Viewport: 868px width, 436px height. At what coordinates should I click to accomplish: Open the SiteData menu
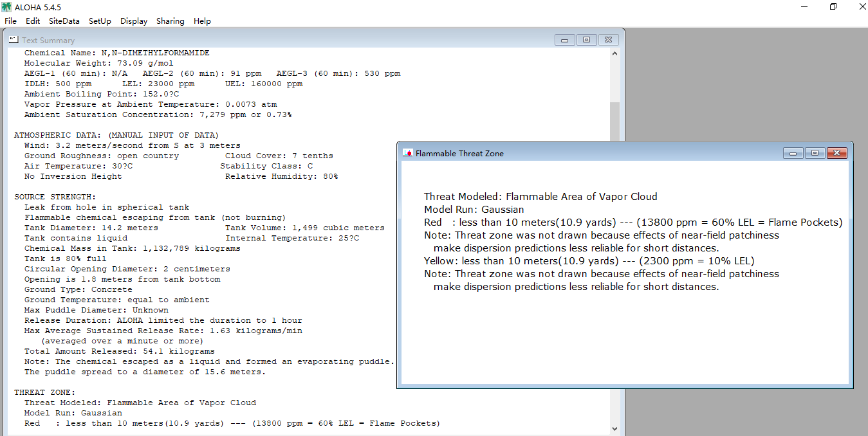tap(64, 21)
